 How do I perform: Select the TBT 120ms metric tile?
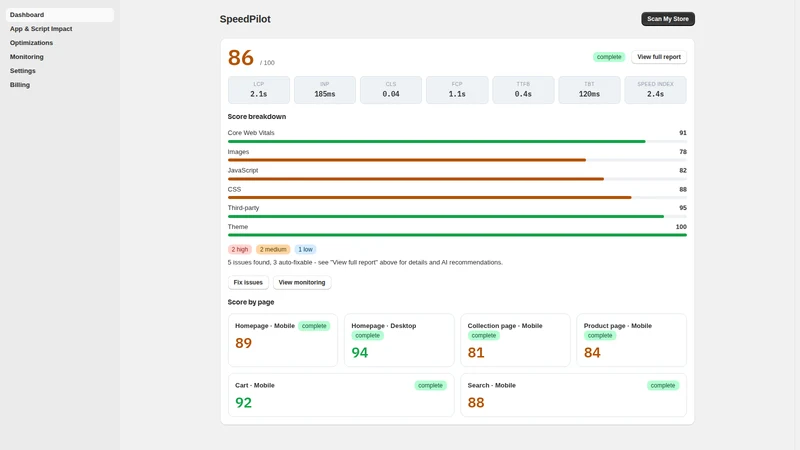click(x=589, y=90)
